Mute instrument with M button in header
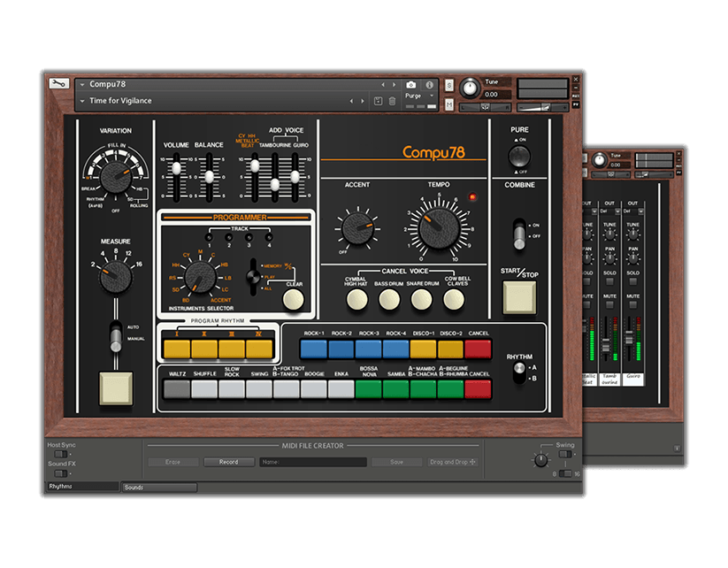This screenshot has width=728, height=568. click(449, 104)
